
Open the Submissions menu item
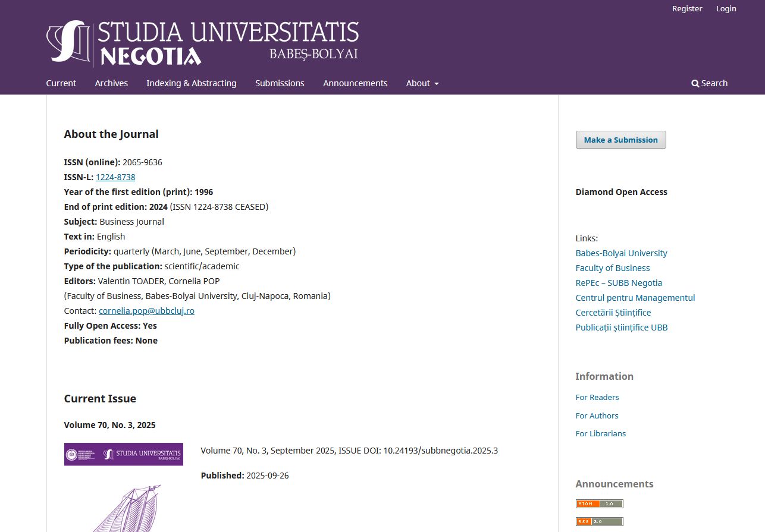click(x=280, y=83)
